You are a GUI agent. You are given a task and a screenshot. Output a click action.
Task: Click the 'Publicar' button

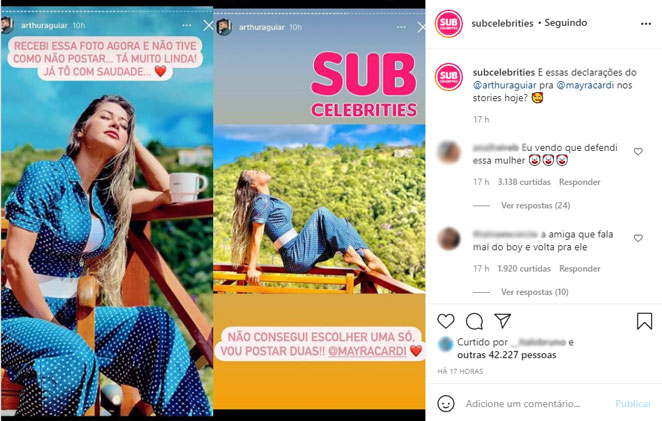coord(633,403)
